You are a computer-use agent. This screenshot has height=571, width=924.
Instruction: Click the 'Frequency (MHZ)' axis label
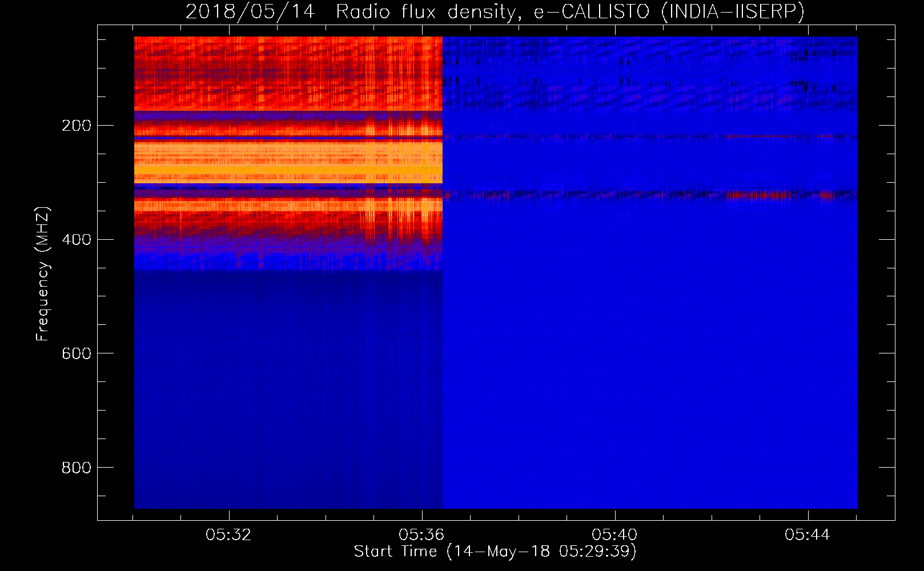(43, 274)
